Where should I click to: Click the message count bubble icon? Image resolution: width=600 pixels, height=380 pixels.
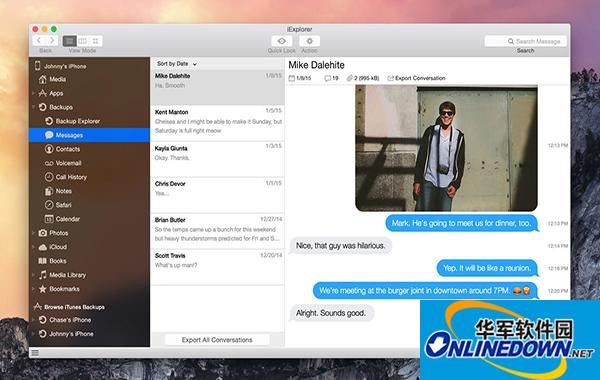tap(328, 78)
